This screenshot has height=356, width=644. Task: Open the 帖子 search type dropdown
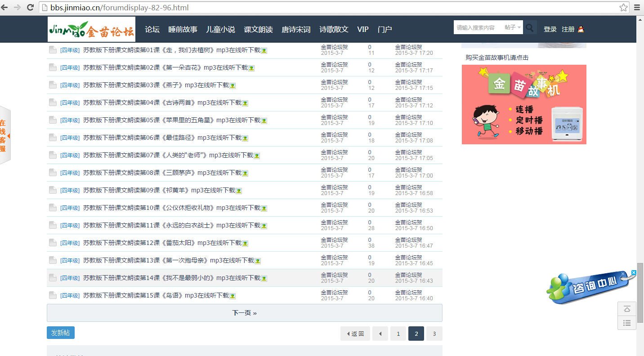[x=513, y=28]
